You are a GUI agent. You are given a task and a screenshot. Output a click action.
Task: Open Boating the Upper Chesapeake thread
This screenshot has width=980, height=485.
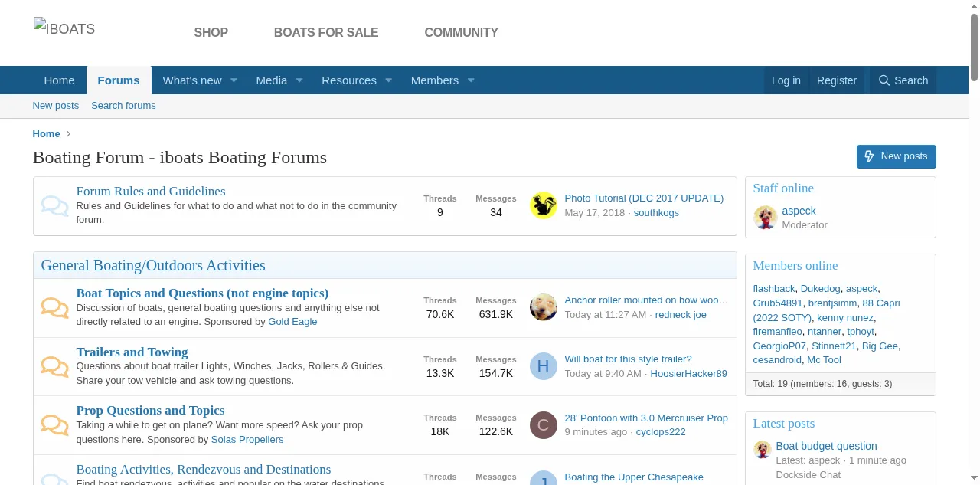tap(634, 477)
